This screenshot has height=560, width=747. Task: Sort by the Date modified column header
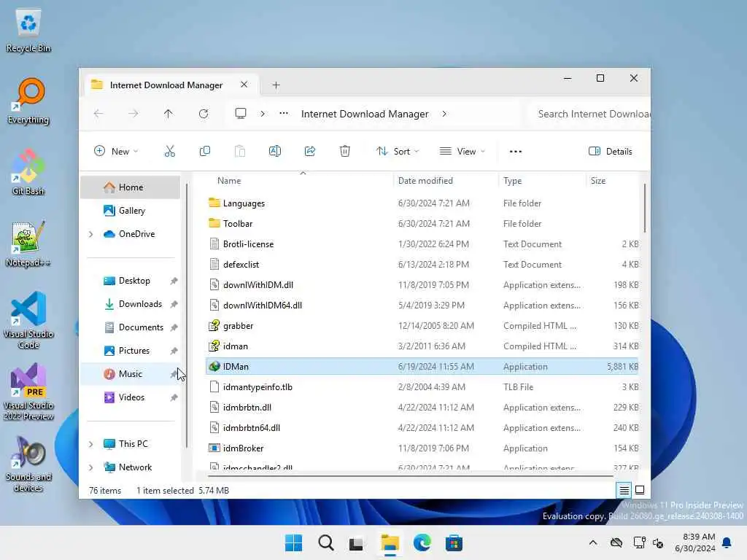tap(425, 181)
